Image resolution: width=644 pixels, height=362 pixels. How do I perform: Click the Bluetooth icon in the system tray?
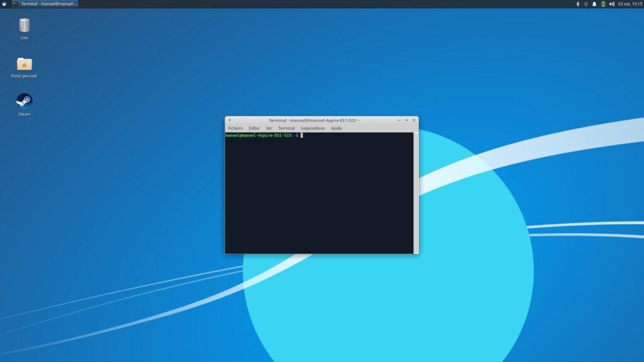(x=577, y=4)
